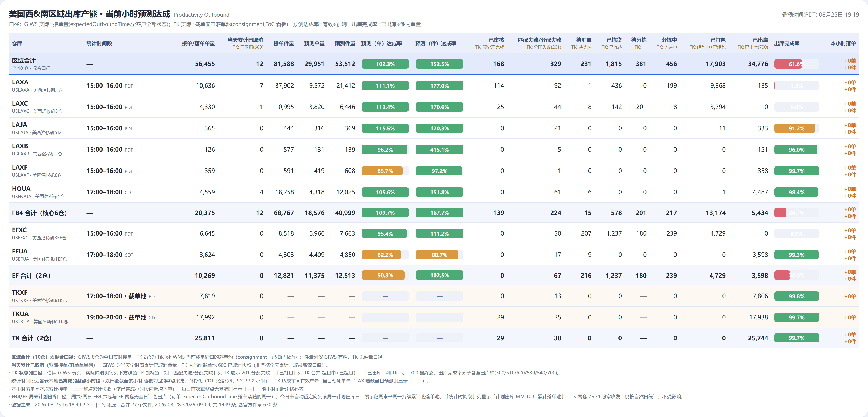Click the region total 已打包 value 17,903
The height and width of the screenshot is (417, 868).
pos(715,64)
